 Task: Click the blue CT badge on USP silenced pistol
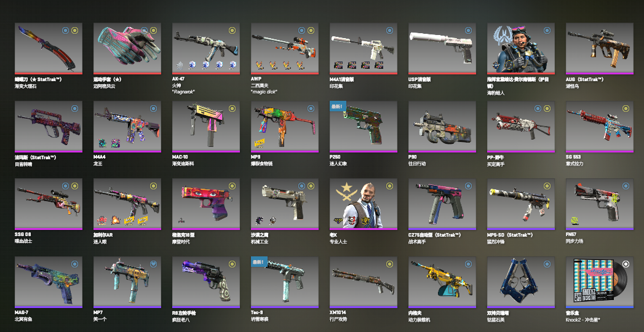pos(468,30)
